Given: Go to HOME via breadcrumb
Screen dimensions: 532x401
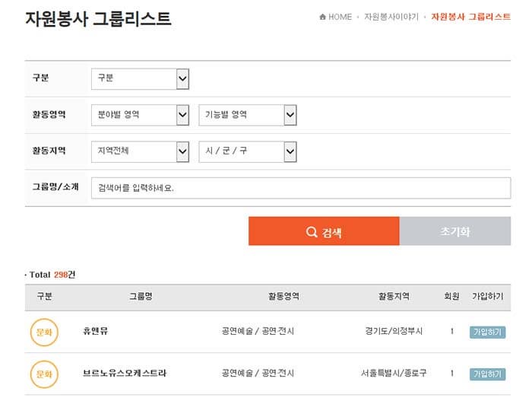Looking at the screenshot, I should point(336,17).
